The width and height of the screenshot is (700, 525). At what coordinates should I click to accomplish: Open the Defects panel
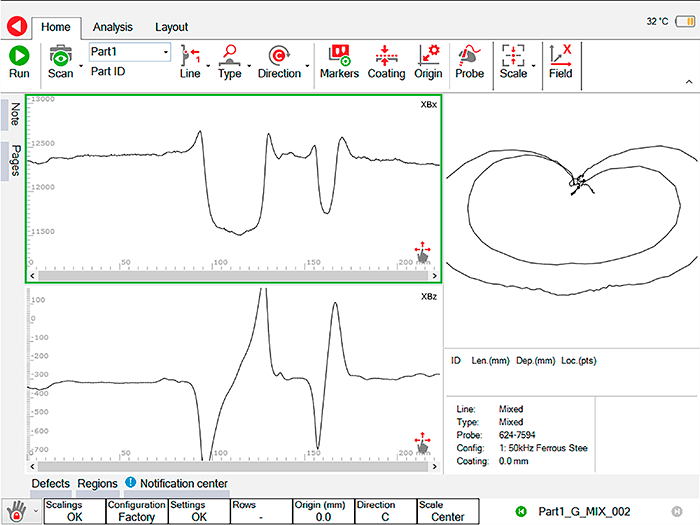pos(50,484)
